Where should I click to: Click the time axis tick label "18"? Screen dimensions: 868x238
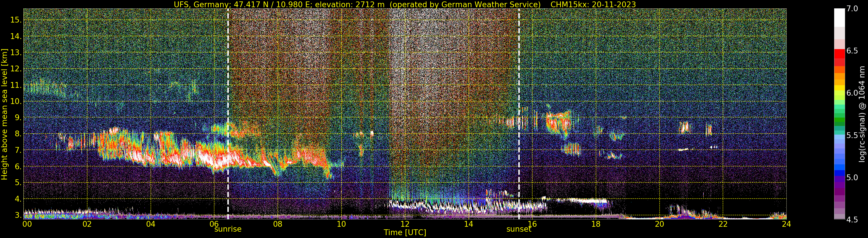pos(596,224)
